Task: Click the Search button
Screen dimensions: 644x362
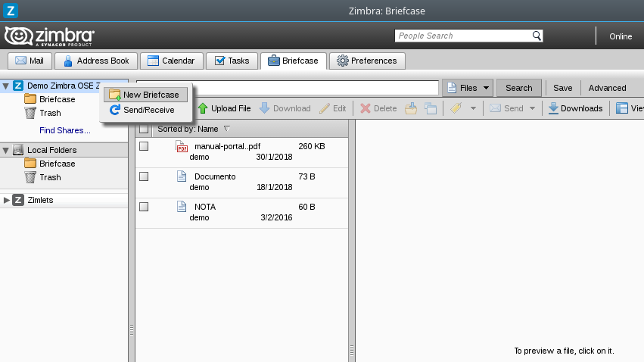Action: (x=518, y=88)
